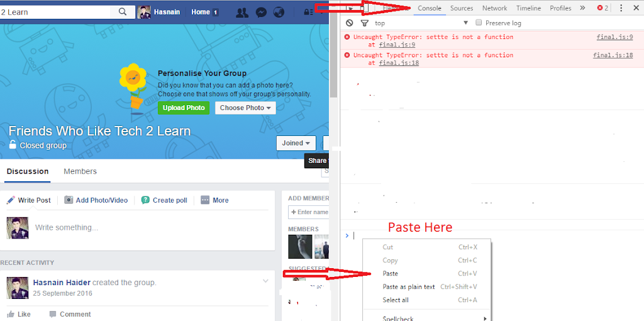Image resolution: width=644 pixels, height=321 pixels.
Task: Click the first Uncaught TypeError message
Action: point(433,37)
